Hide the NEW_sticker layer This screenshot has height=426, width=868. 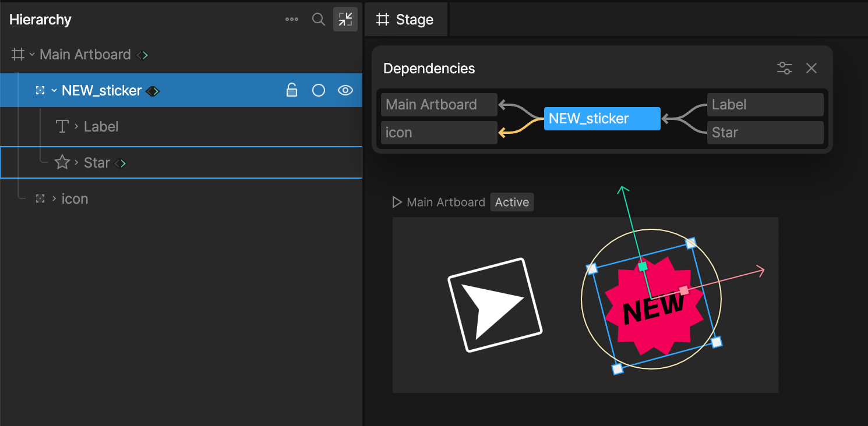click(345, 90)
